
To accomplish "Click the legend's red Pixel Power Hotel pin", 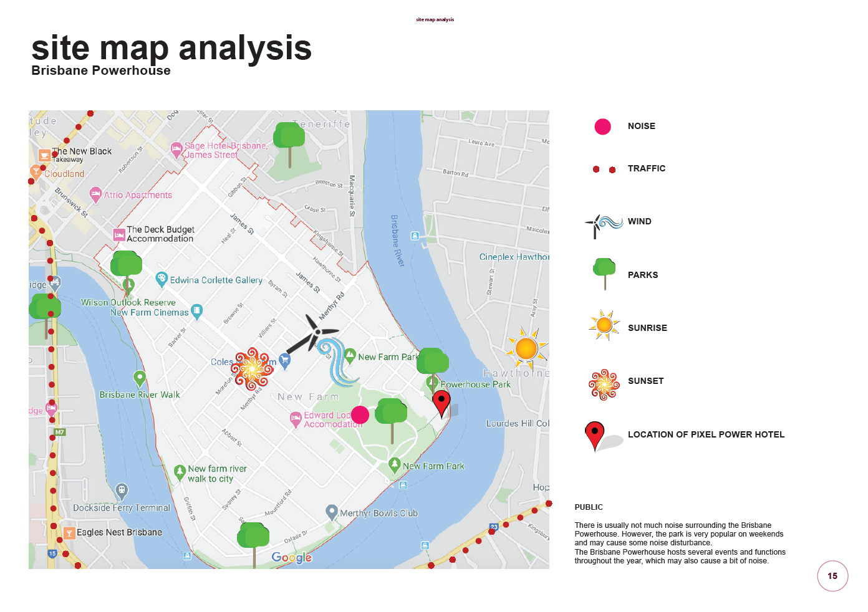I will click(x=595, y=436).
